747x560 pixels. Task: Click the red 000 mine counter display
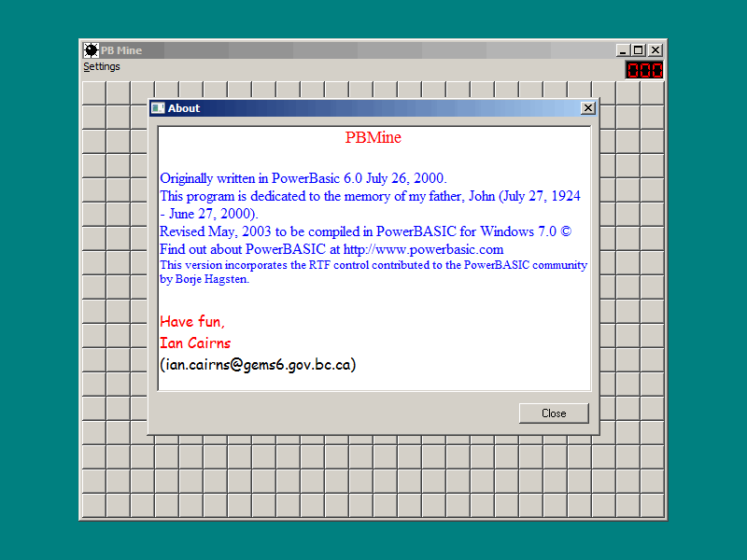(x=644, y=71)
